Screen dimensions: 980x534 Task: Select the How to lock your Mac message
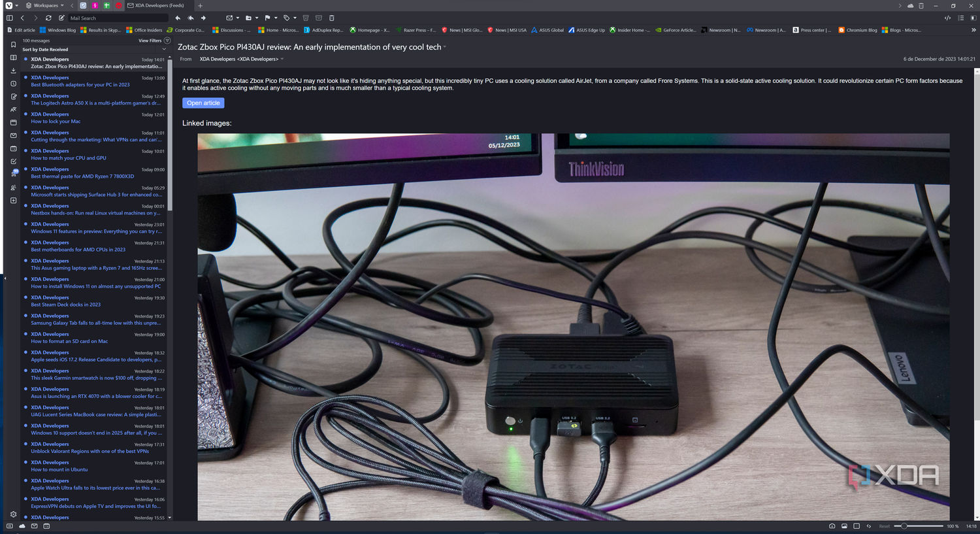pyautogui.click(x=95, y=118)
